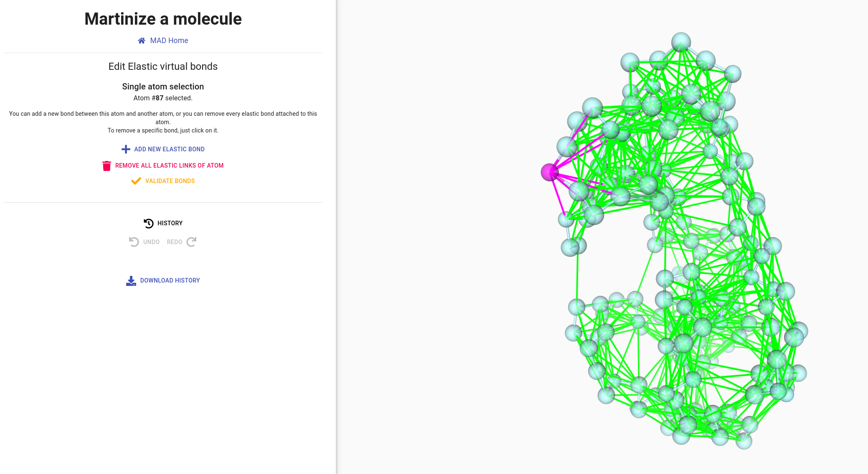
Task: Select the topmost cyan atom in the molecule
Action: (x=681, y=42)
